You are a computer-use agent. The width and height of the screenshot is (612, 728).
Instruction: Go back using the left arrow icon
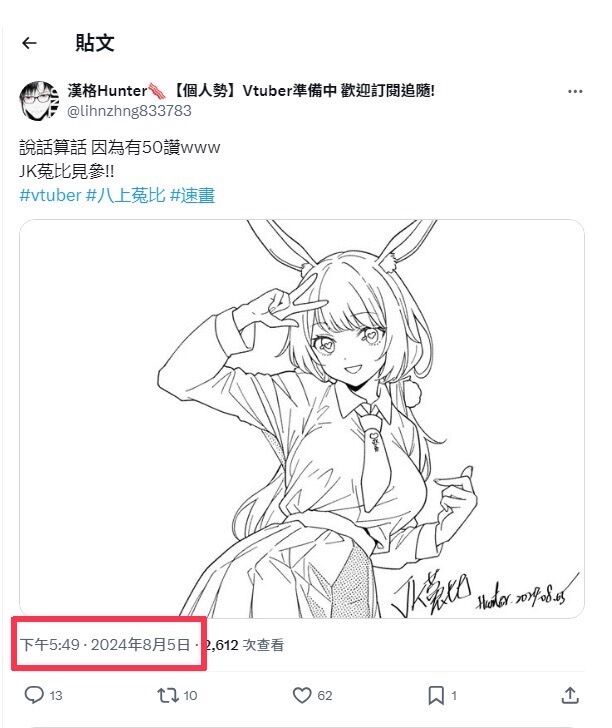29,43
